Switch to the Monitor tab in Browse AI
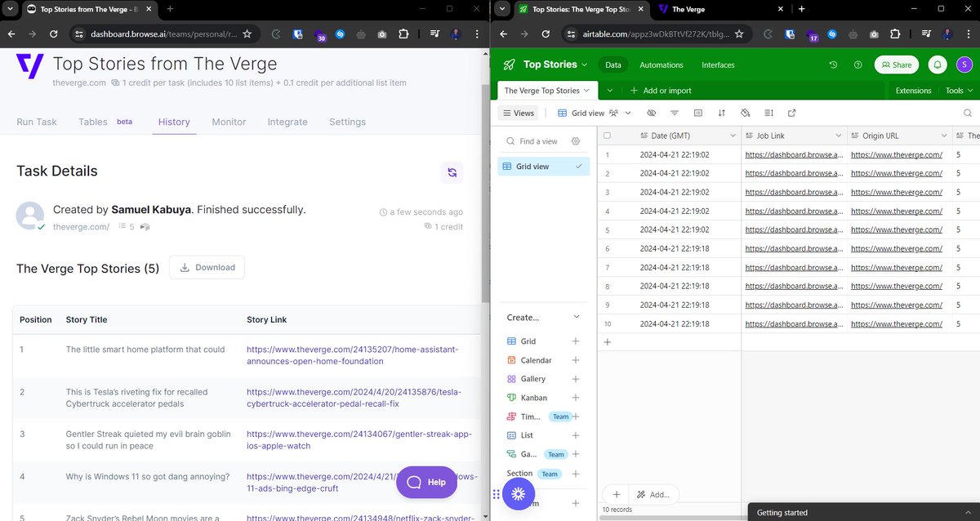Image resolution: width=980 pixels, height=521 pixels. 229,122
